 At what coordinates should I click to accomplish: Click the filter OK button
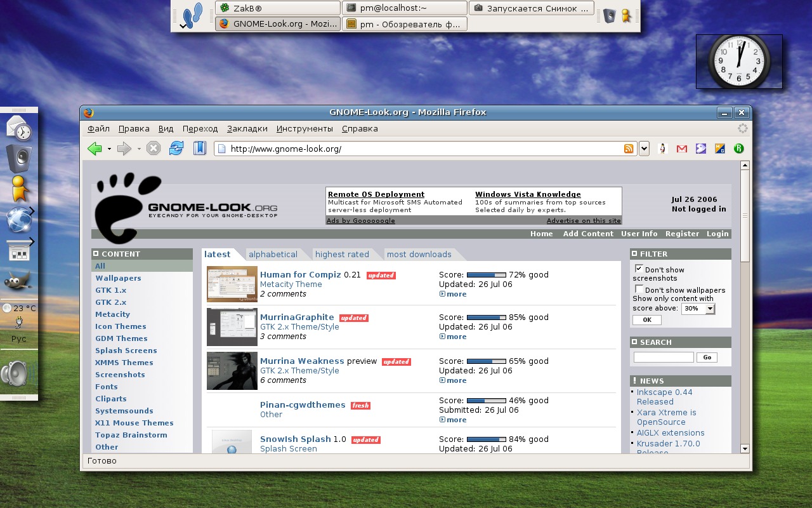pyautogui.click(x=646, y=320)
